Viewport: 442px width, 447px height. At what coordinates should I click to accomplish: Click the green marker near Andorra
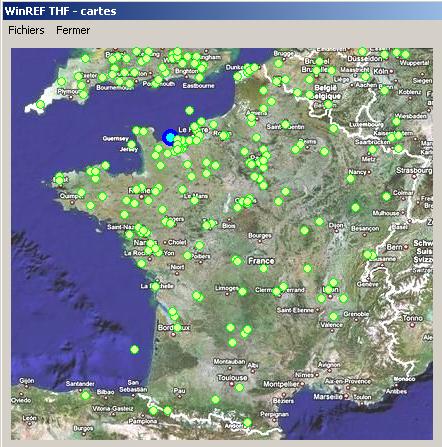[247, 423]
